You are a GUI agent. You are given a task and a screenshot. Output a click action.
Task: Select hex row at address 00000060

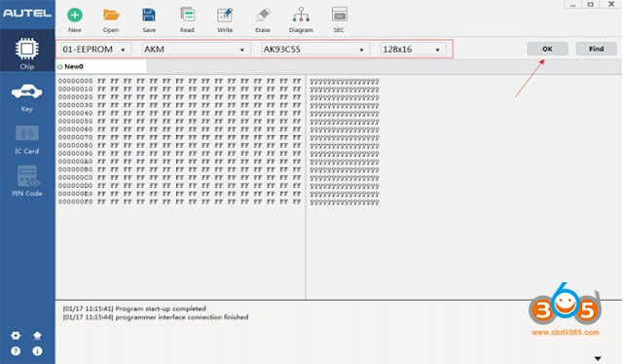point(179,129)
